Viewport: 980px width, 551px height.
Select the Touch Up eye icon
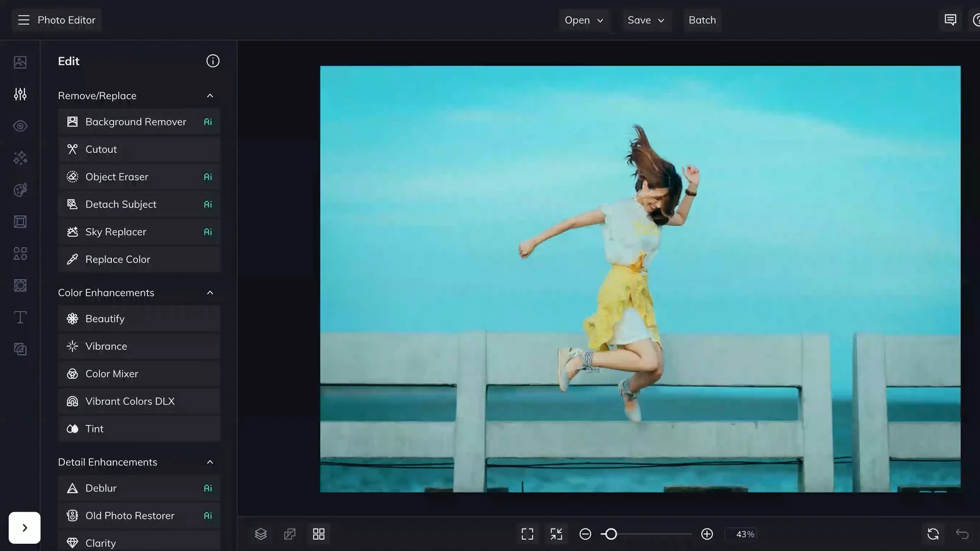pyautogui.click(x=20, y=126)
